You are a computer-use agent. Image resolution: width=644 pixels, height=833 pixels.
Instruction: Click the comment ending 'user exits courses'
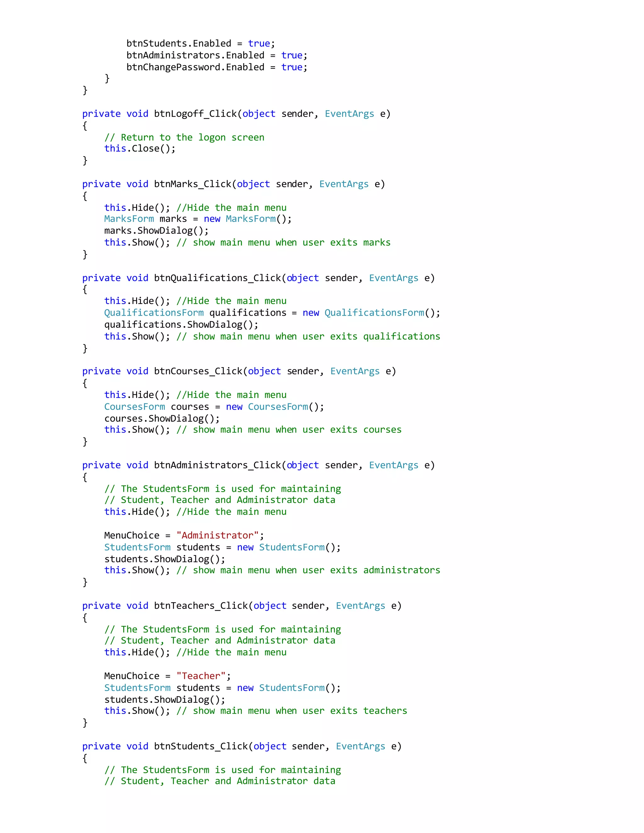pos(289,429)
